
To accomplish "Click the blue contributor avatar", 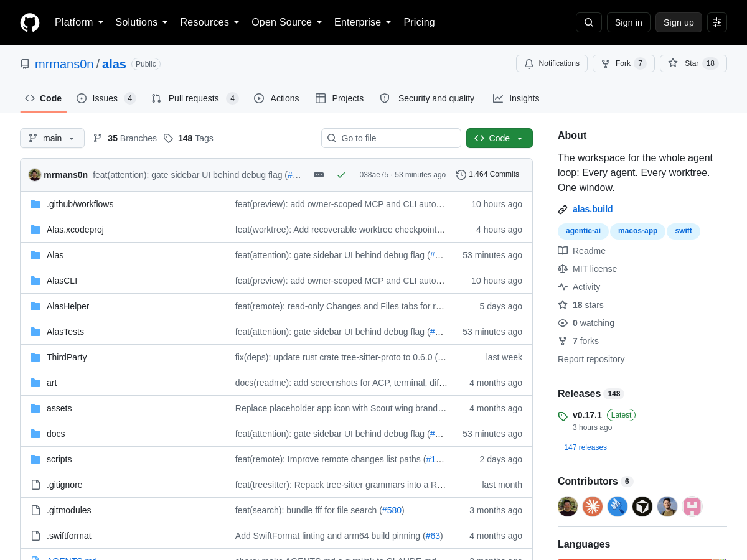I will tap(618, 506).
